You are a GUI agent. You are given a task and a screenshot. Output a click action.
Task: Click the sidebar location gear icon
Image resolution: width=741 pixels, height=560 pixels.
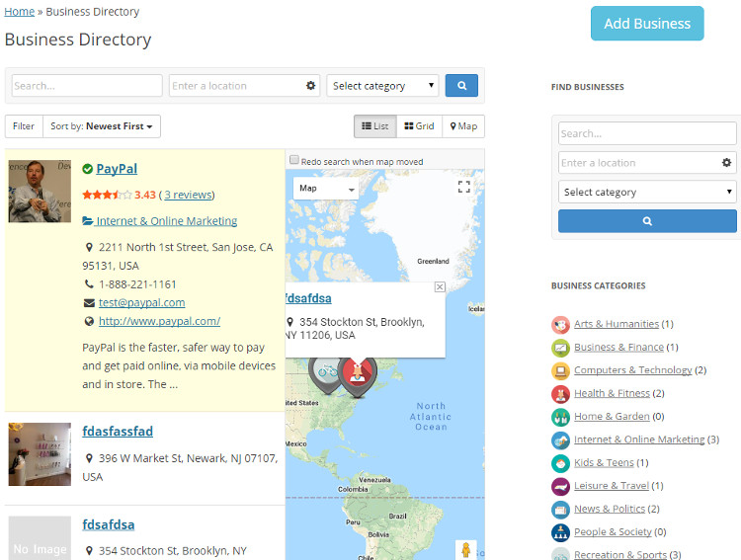point(726,163)
